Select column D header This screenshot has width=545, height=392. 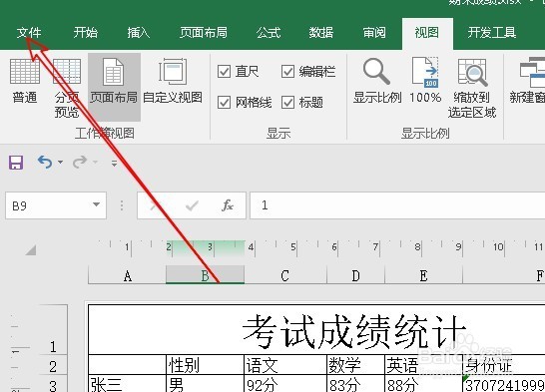click(355, 275)
